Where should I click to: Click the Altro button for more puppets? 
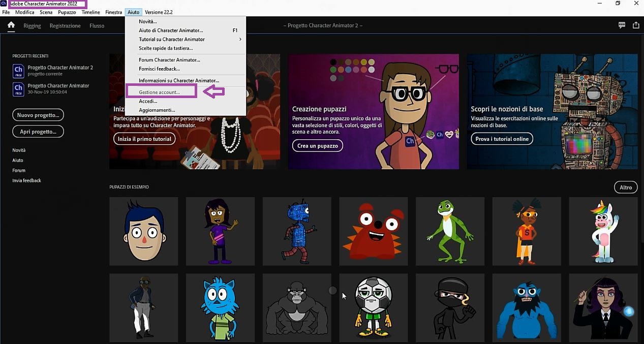[x=626, y=187]
